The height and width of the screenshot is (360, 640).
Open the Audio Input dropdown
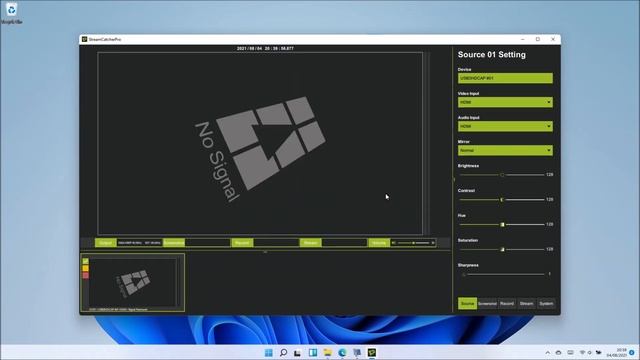pyautogui.click(x=505, y=126)
